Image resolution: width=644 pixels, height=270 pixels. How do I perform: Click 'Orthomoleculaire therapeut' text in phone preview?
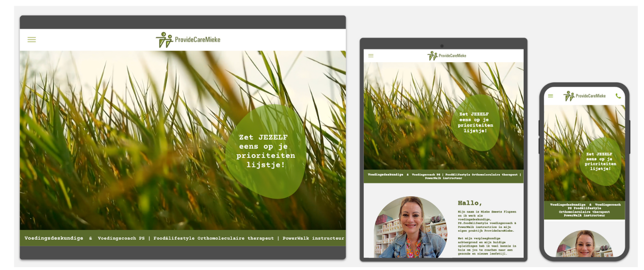point(584,212)
